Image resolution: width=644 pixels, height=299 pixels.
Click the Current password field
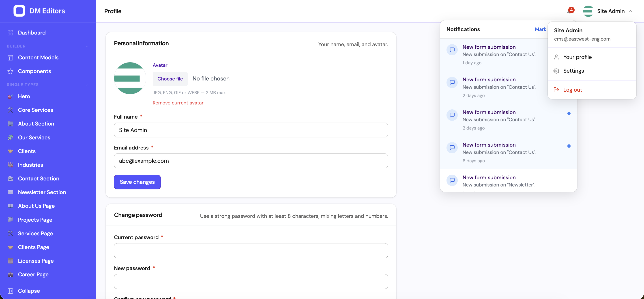pyautogui.click(x=251, y=250)
